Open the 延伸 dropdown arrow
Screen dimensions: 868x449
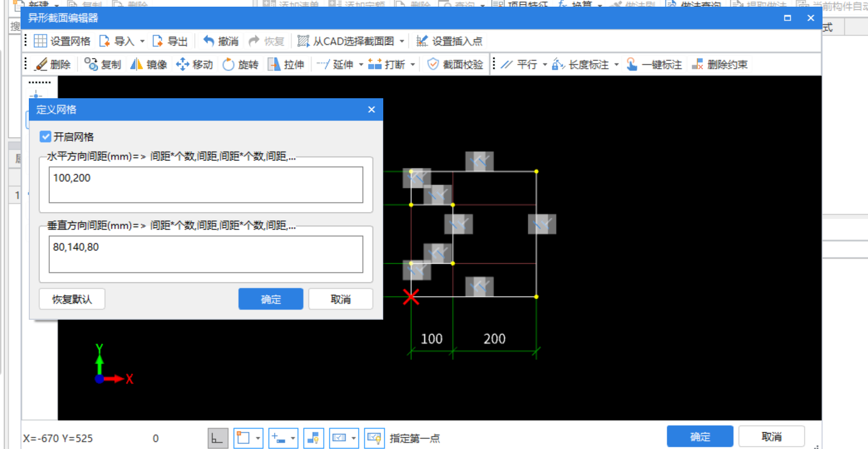point(361,64)
